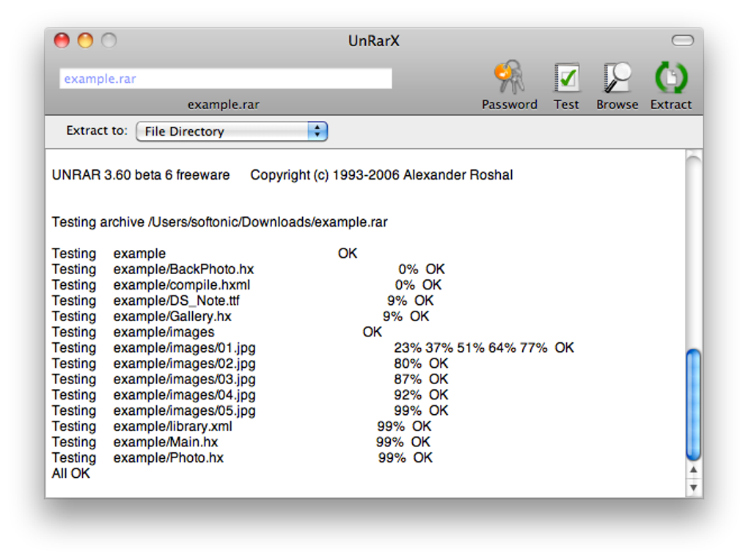This screenshot has width=748, height=560.
Task: Close the UnRarX window with red button
Action: tap(62, 40)
